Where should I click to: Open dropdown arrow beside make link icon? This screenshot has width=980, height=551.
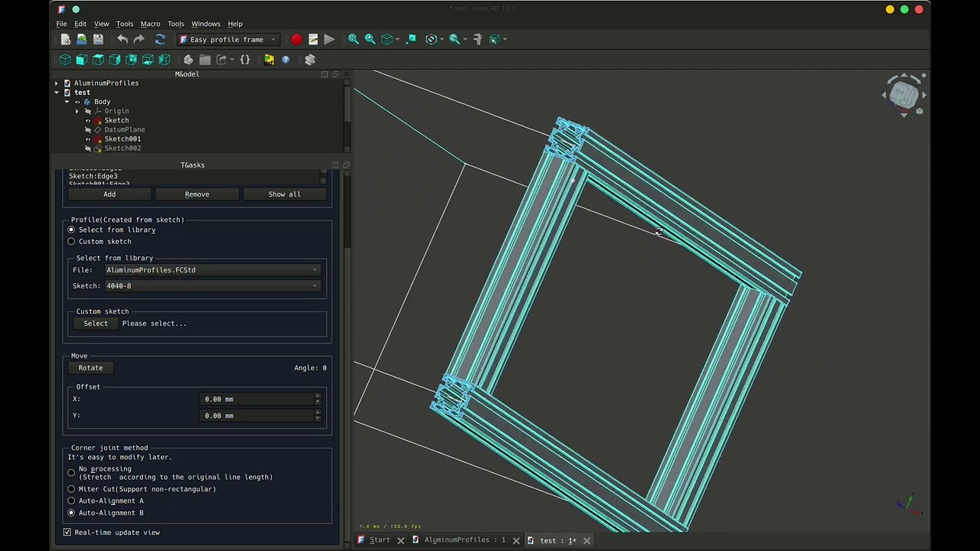tap(231, 60)
